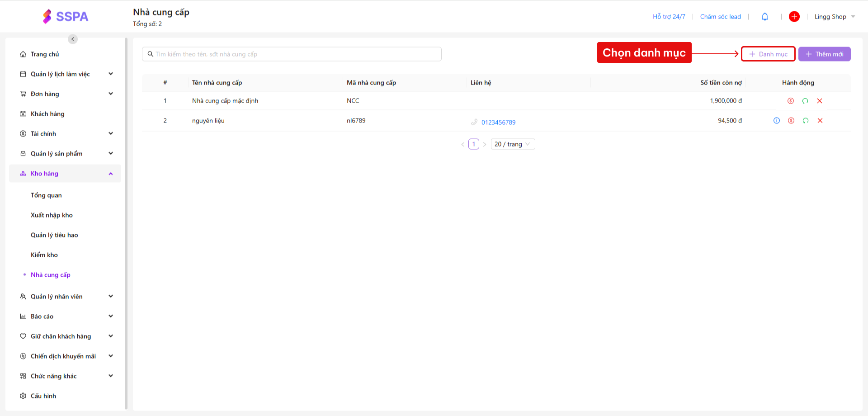Viewport: 868px width, 416px height.
Task: Click the Cấu hình gear icon
Action: click(23, 396)
